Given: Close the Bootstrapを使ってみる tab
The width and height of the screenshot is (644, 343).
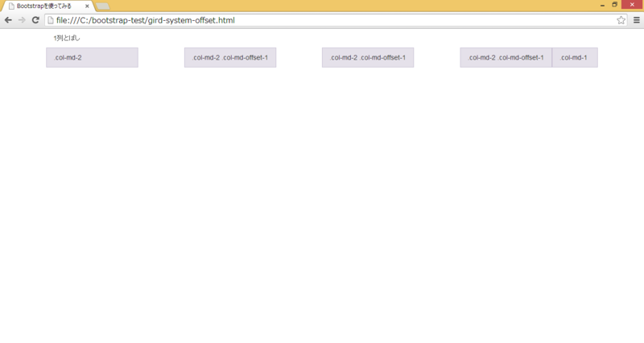Looking at the screenshot, I should [x=87, y=6].
